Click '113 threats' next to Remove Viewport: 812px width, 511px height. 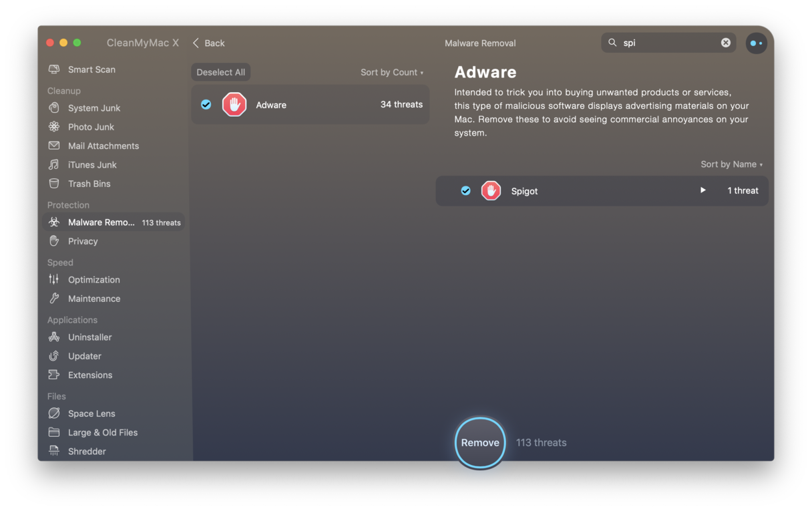pos(541,443)
